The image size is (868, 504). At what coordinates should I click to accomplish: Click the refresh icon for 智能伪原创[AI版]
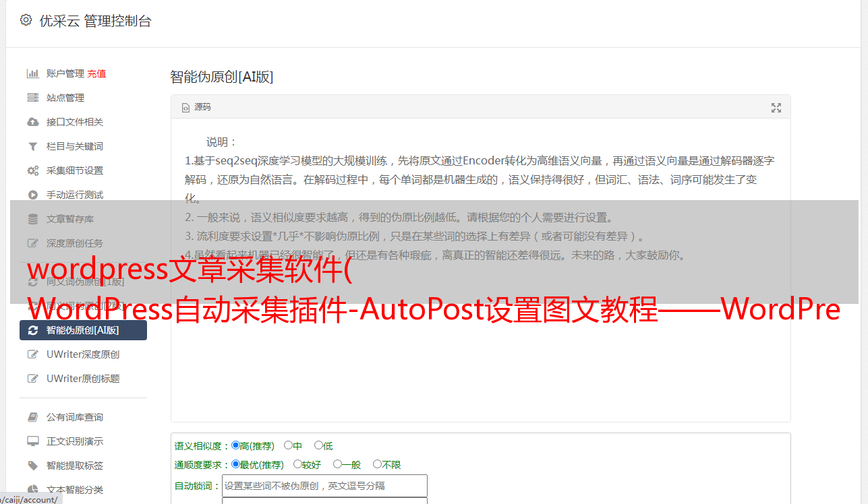coord(32,330)
